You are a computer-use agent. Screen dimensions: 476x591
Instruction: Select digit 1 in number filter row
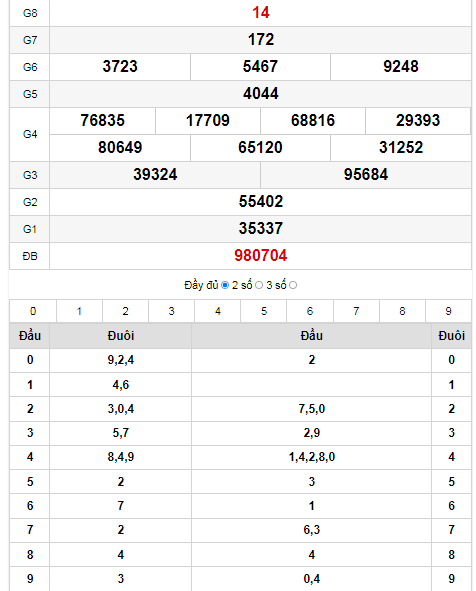tap(79, 311)
